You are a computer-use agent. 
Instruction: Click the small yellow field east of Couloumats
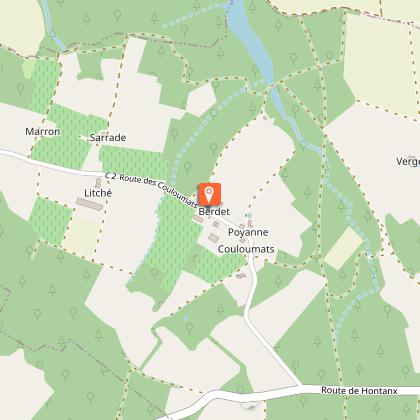[x=343, y=248]
